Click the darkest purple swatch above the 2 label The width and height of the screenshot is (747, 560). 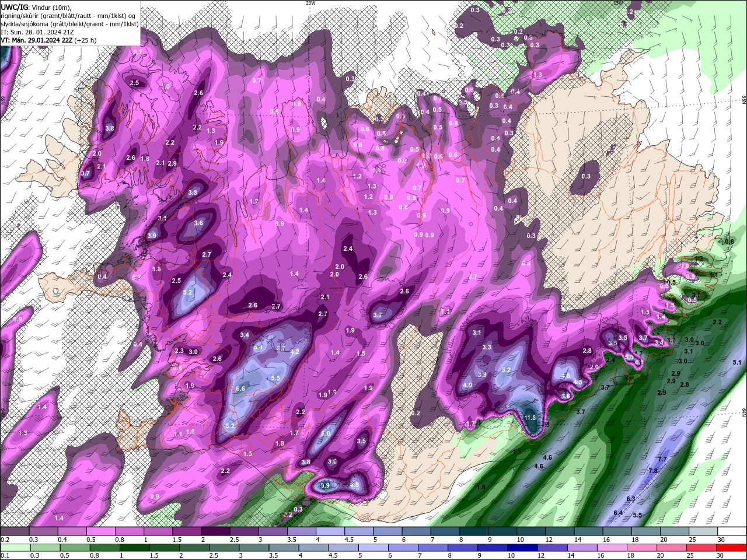click(215, 531)
